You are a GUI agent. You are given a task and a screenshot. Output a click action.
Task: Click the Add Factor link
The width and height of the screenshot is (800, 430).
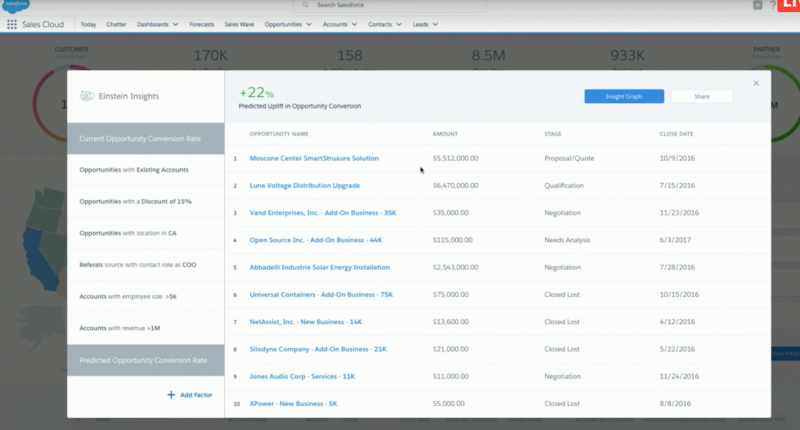pyautogui.click(x=196, y=395)
